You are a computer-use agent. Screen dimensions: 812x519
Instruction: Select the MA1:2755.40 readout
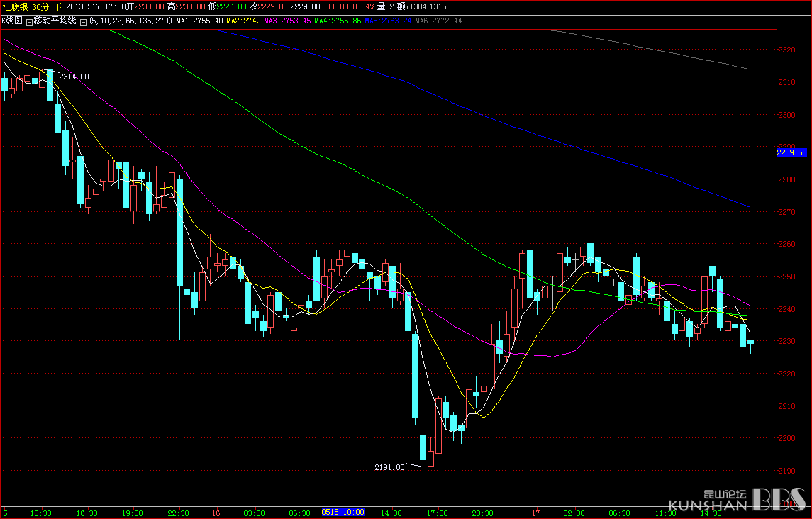click(199, 21)
